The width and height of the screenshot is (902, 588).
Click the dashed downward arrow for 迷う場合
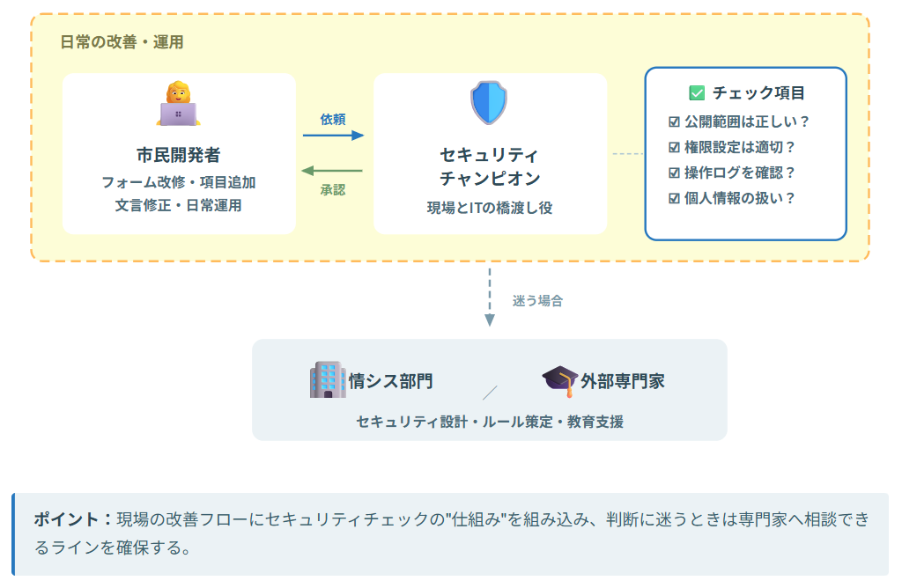click(x=490, y=298)
